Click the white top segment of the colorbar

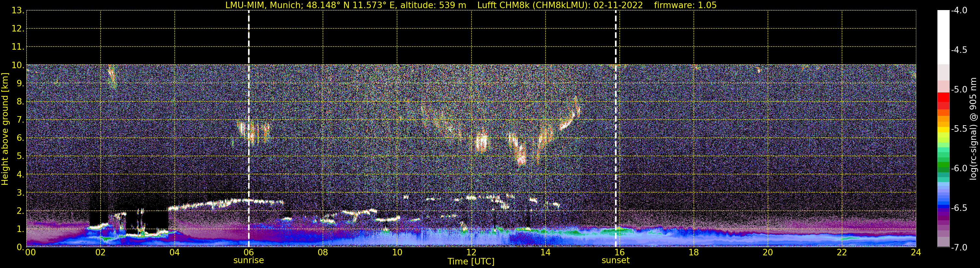click(x=944, y=37)
